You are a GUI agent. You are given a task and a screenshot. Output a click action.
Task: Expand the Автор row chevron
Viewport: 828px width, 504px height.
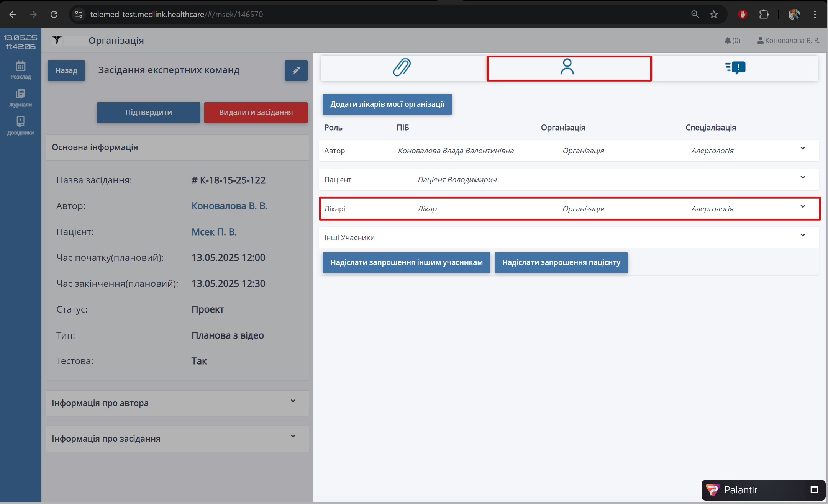pyautogui.click(x=803, y=148)
